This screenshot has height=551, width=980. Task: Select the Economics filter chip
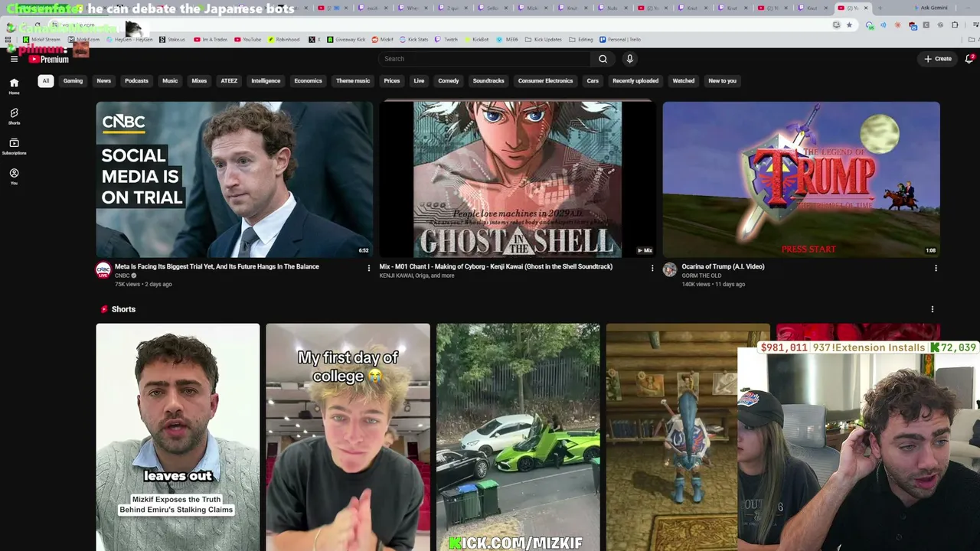(308, 80)
